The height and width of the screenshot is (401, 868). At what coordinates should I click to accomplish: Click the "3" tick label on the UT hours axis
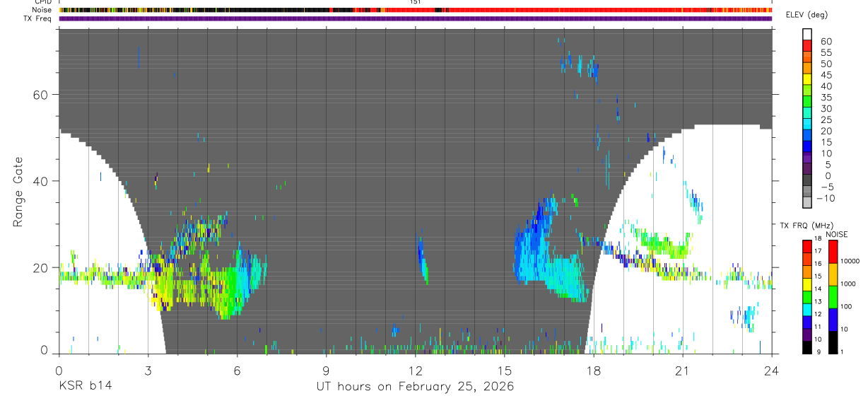pyautogui.click(x=148, y=371)
